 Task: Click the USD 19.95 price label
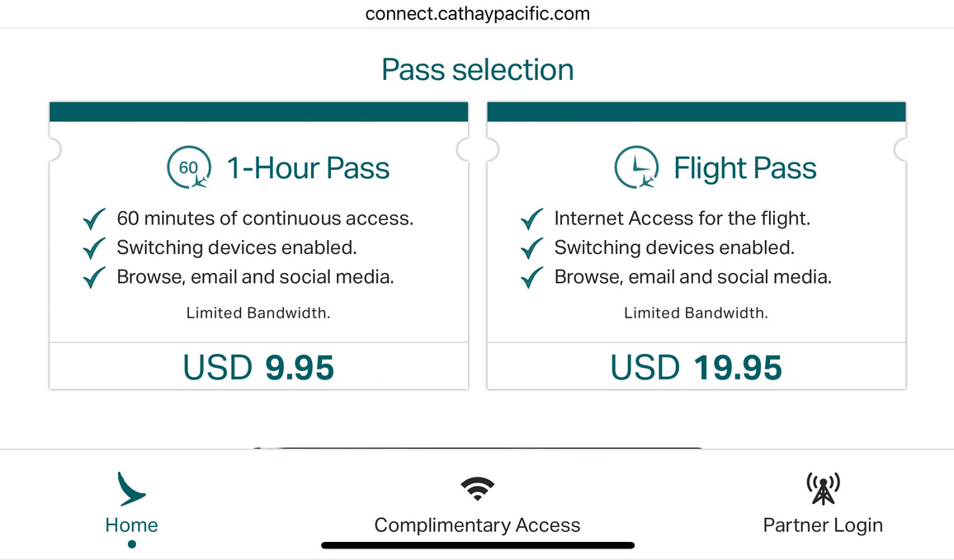[x=696, y=366]
